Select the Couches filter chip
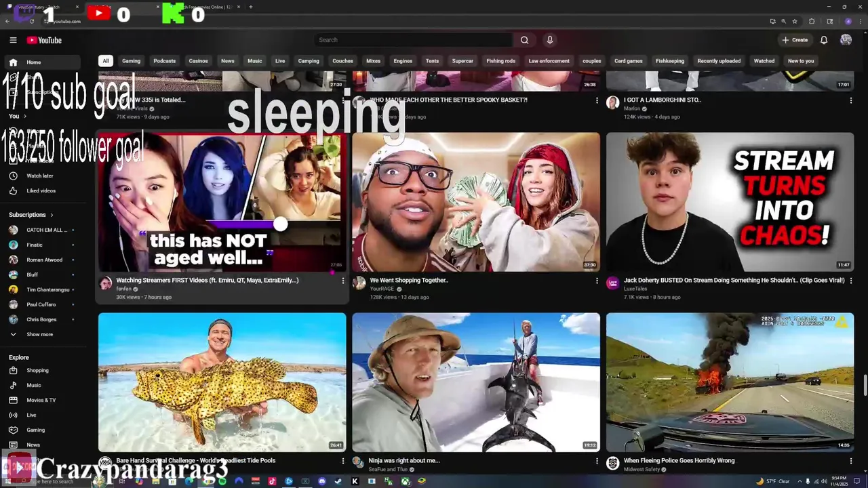The height and width of the screenshot is (488, 868). point(342,61)
